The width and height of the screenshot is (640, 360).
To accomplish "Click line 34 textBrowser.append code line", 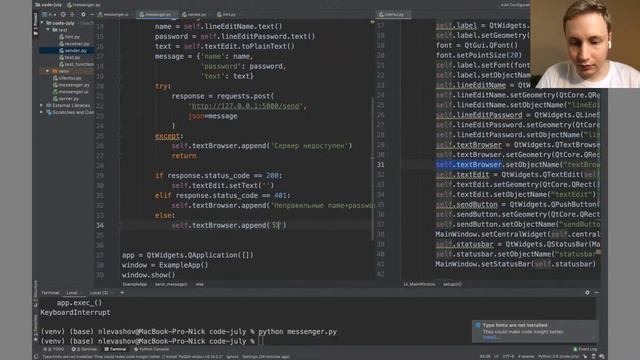I will 229,225.
